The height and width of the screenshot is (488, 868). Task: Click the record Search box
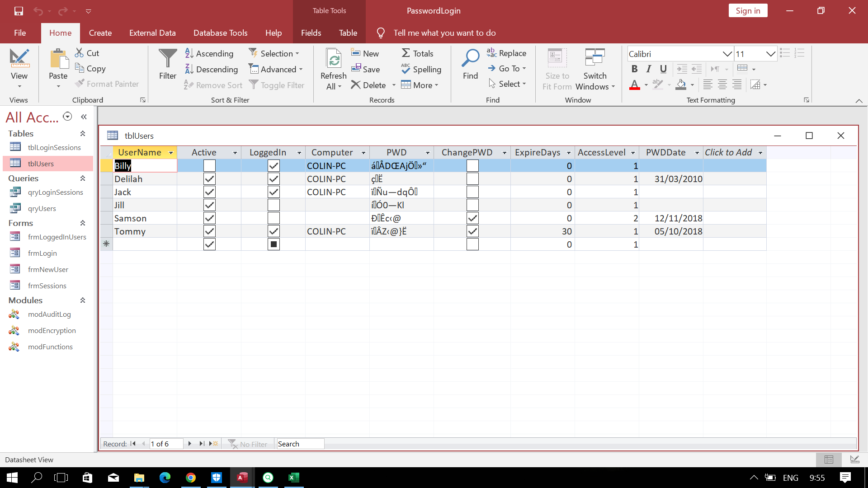coord(300,444)
